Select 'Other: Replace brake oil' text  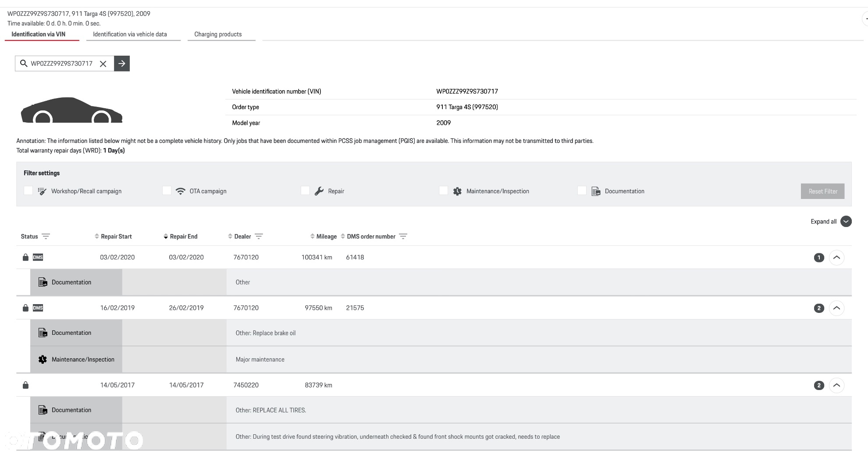[x=266, y=333]
